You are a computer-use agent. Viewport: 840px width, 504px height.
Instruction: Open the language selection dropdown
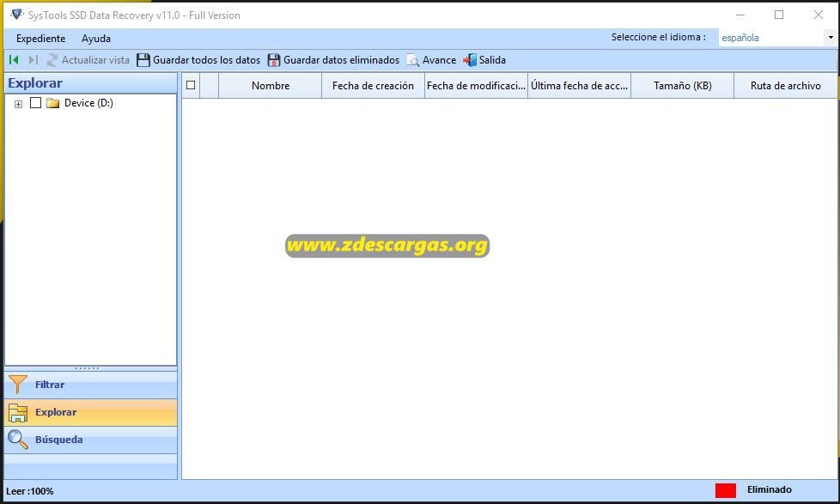831,38
